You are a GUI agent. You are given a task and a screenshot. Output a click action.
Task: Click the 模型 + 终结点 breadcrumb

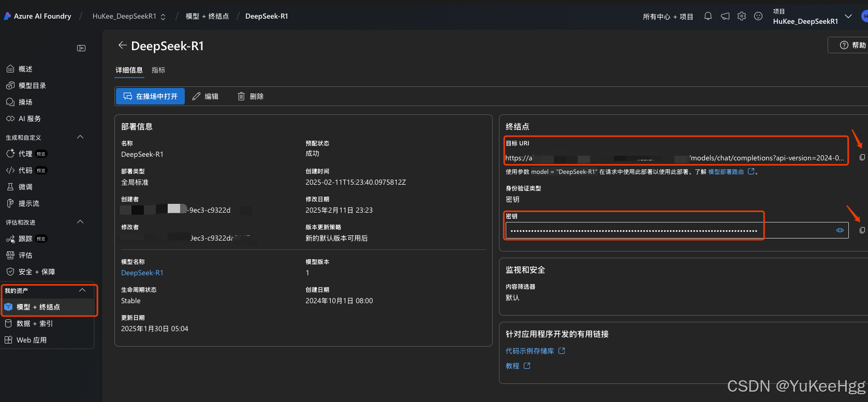click(x=207, y=17)
